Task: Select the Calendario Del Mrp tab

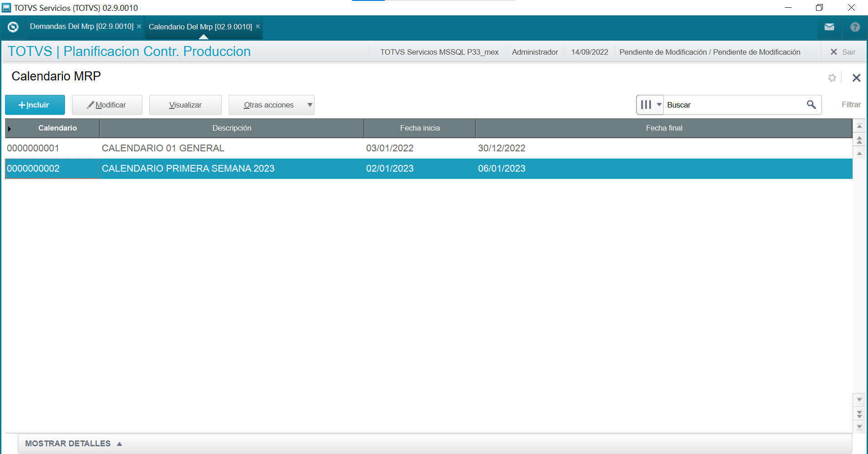Action: pos(200,27)
